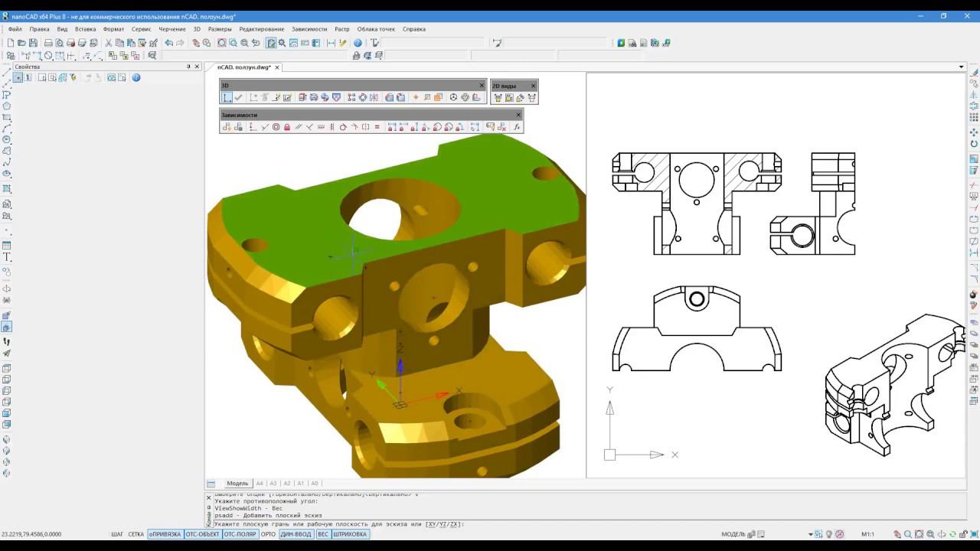Open the Зависимости menu
Image resolution: width=980 pixels, height=551 pixels.
pos(309,29)
